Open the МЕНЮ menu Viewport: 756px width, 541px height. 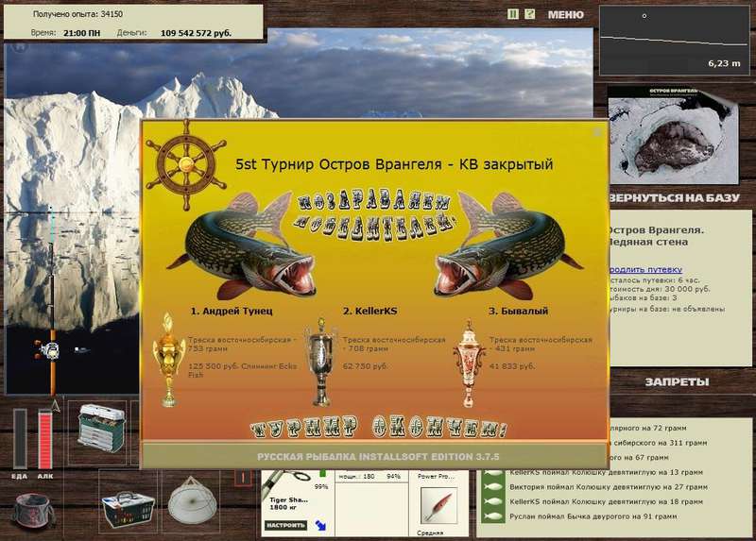(565, 15)
